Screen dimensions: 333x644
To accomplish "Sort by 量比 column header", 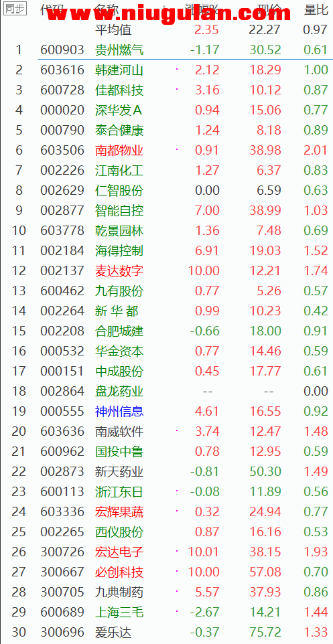I will (316, 9).
